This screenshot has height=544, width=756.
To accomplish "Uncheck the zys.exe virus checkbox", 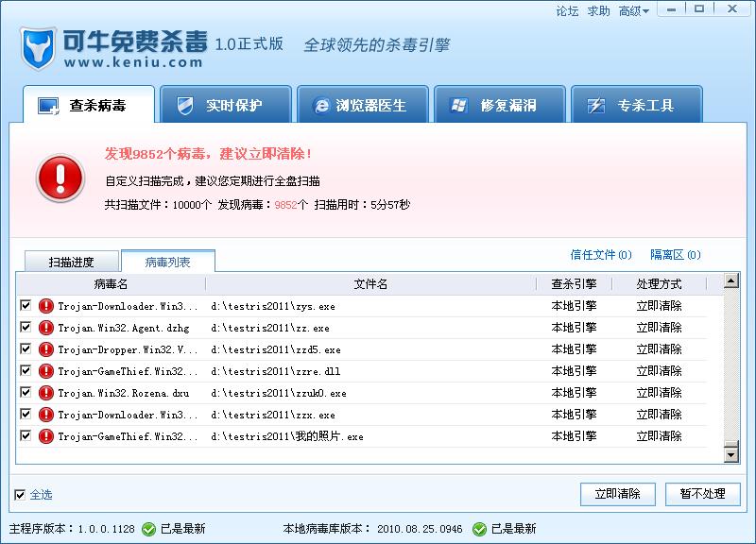I will tap(26, 305).
